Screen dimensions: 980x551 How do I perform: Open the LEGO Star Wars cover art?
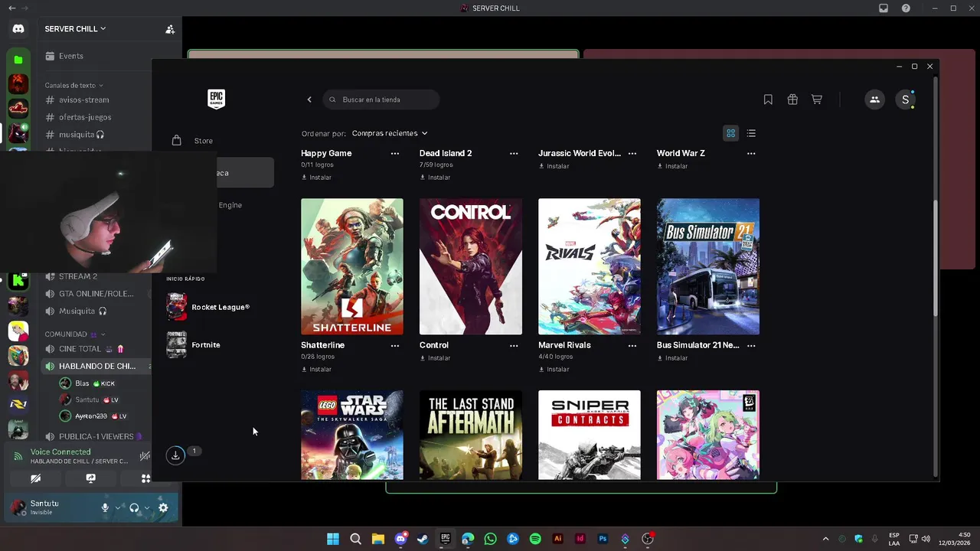click(352, 435)
